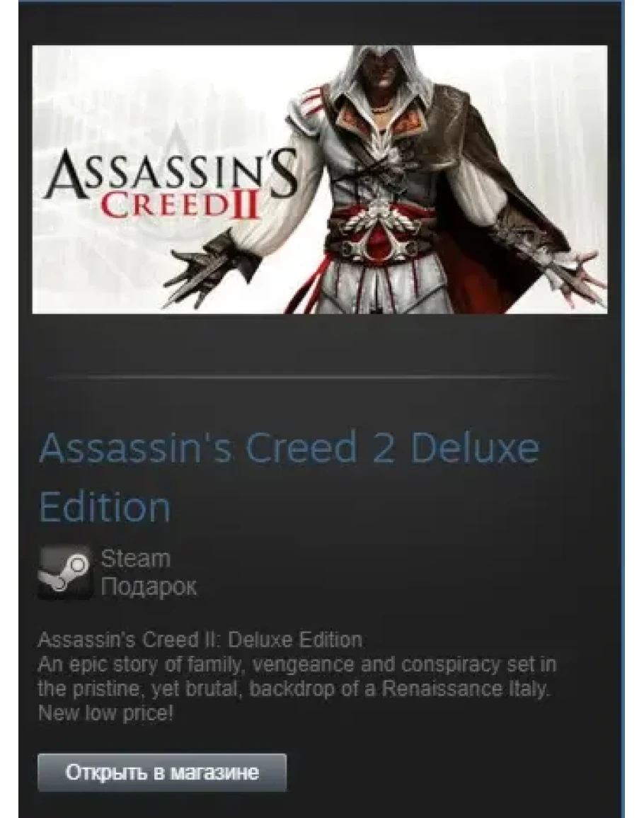Open the Assassin's Creed 2 Deluxe title link
Viewport: 644px width, 818px height.
coord(289,448)
